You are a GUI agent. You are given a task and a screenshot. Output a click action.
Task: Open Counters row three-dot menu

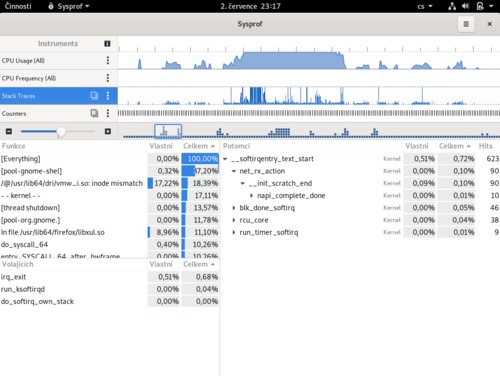(x=107, y=113)
